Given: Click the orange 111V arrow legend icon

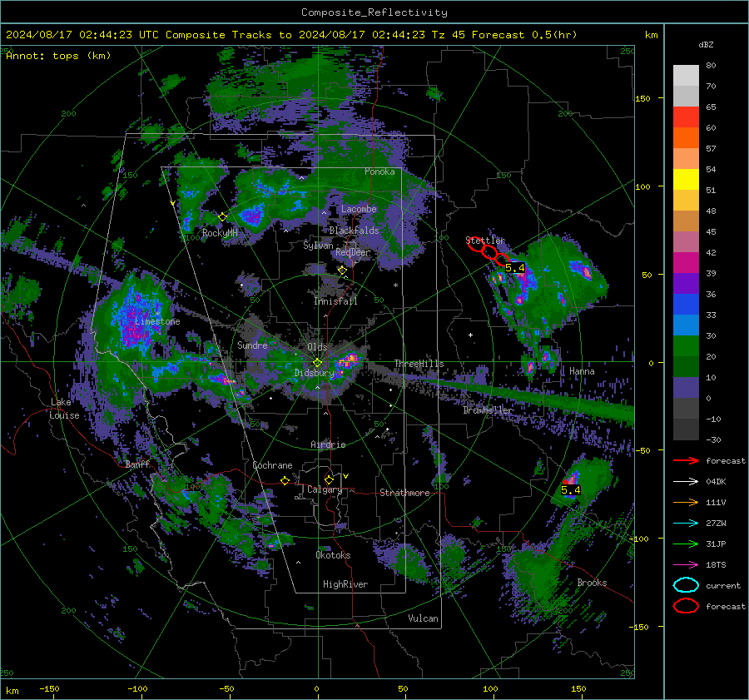Looking at the screenshot, I should 686,502.
